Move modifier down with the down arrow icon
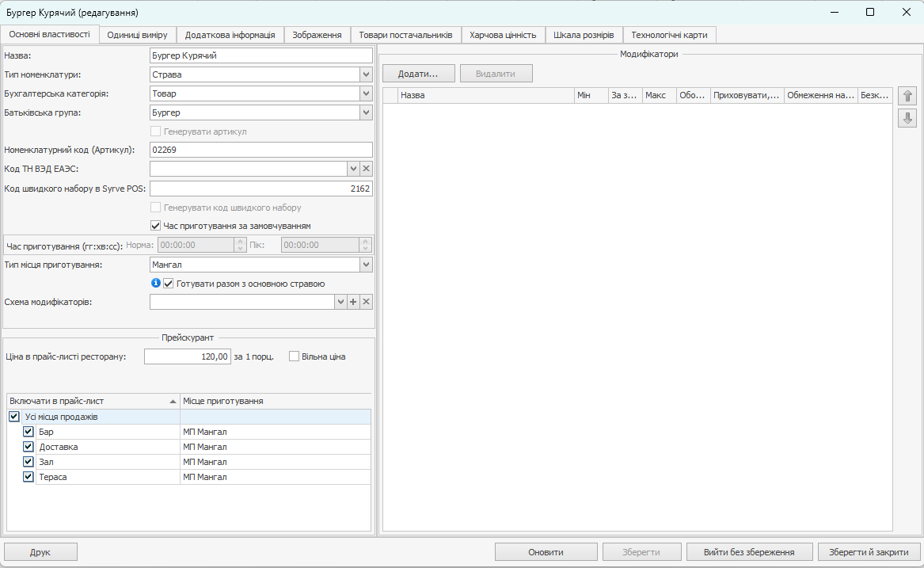Viewport: 924px width, 568px height. click(907, 118)
